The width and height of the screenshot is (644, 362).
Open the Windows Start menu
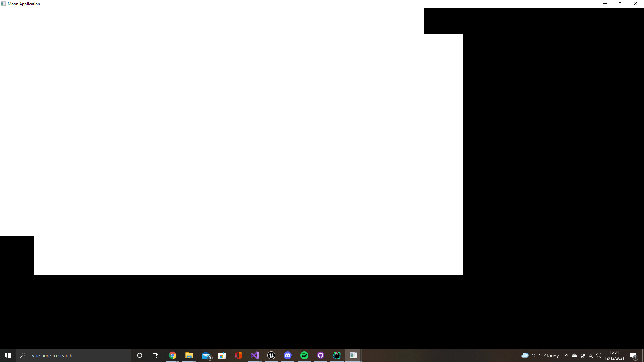pos(8,355)
